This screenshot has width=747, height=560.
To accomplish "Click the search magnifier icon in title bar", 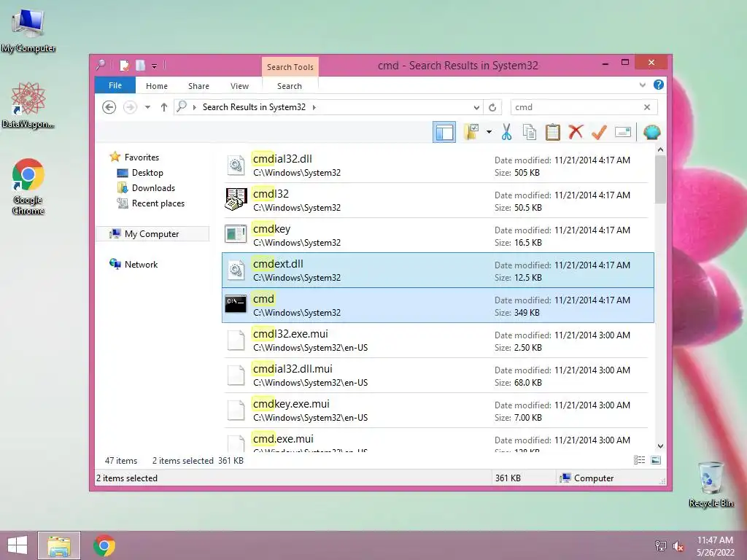I will coord(101,65).
